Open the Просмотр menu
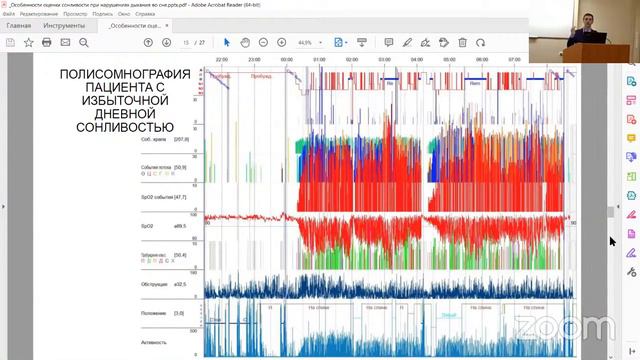This screenshot has height=360, width=640. click(75, 14)
